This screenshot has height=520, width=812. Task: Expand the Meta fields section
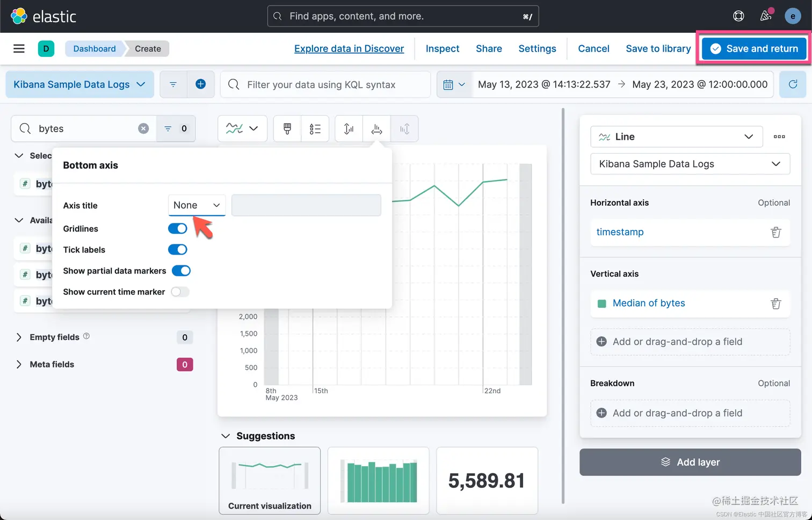coord(19,364)
